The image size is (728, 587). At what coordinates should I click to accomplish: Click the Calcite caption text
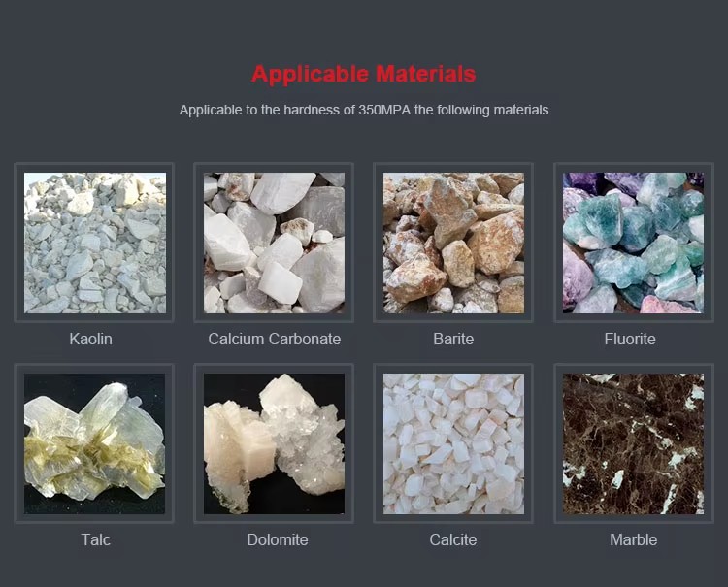453,539
